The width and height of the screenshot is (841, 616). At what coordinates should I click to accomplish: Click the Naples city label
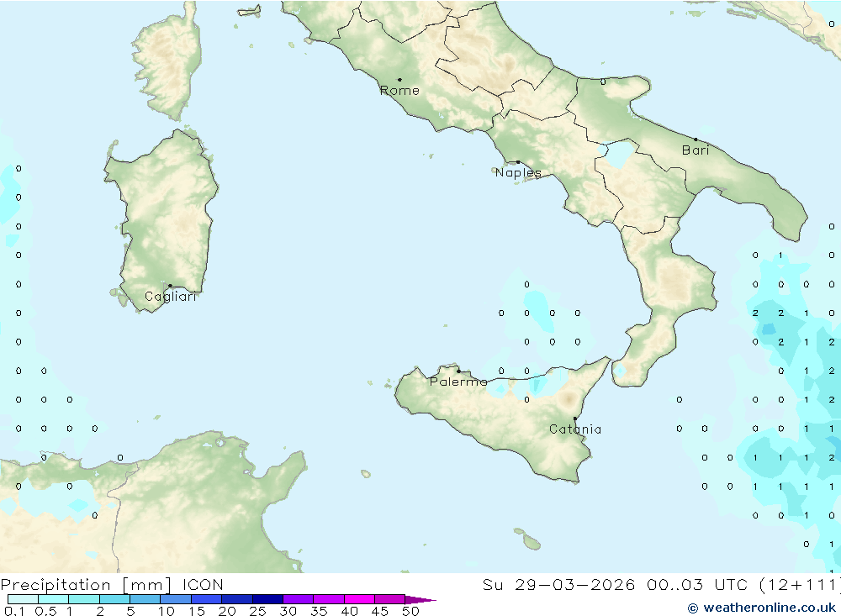[518, 172]
